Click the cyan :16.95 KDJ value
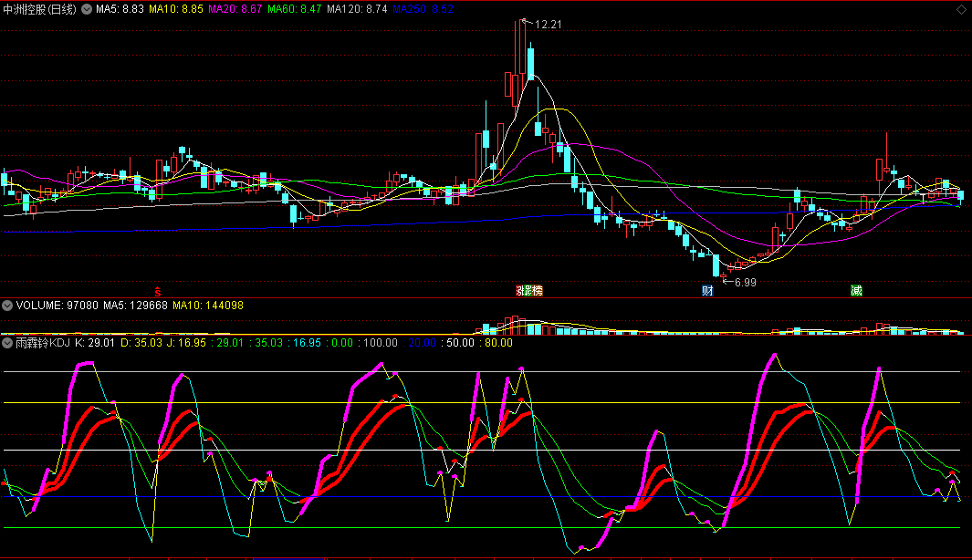The width and height of the screenshot is (972, 560). tap(304, 343)
